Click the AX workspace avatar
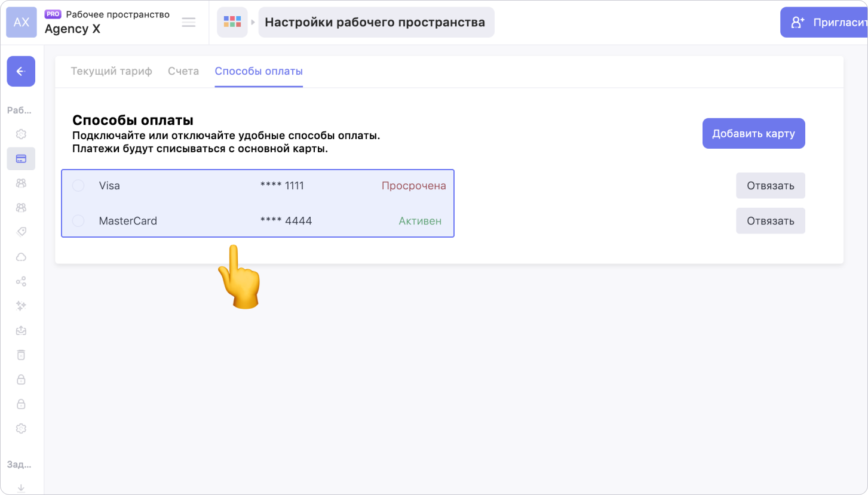This screenshot has height=495, width=868. [x=21, y=23]
